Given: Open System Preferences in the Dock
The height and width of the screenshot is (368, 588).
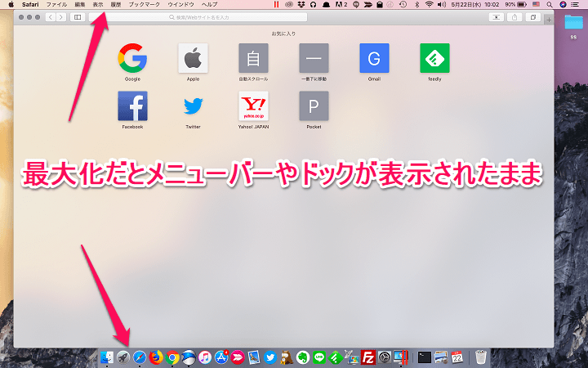Looking at the screenshot, I should pyautogui.click(x=385, y=357).
